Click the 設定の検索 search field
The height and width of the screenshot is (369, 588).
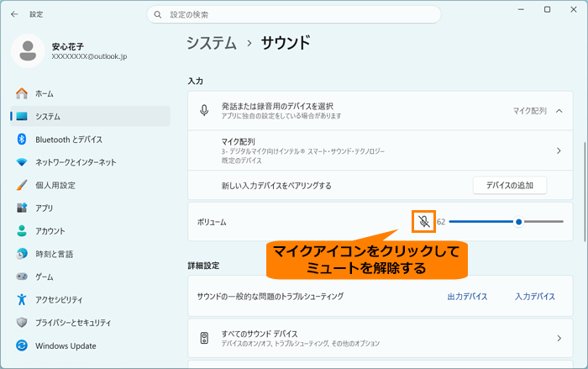[294, 14]
